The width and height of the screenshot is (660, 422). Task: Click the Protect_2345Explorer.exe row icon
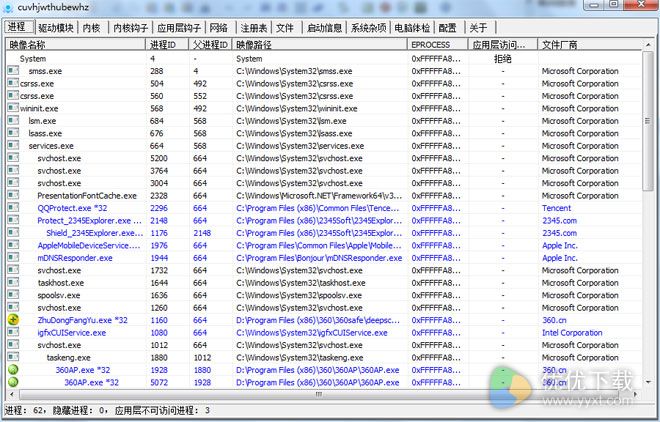click(13, 220)
